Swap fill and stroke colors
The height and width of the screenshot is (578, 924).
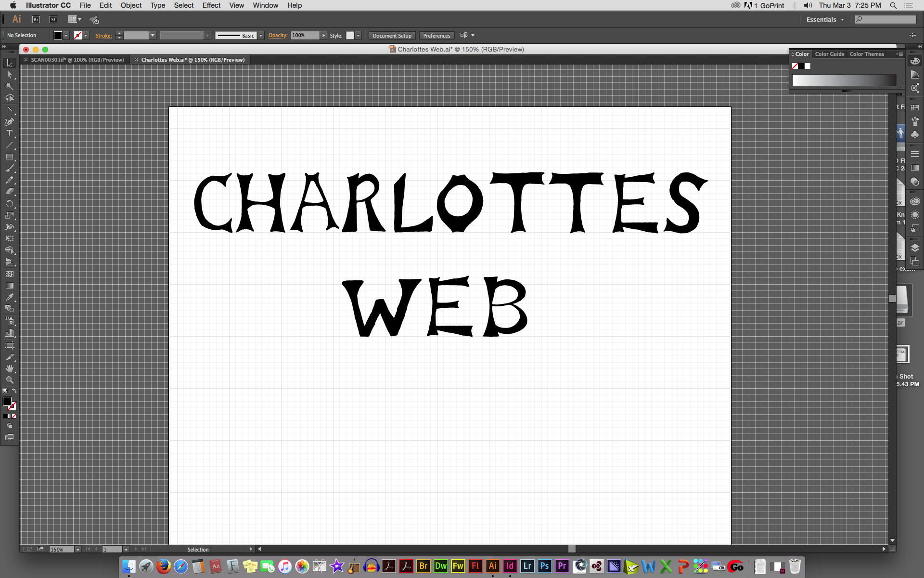tap(14, 391)
